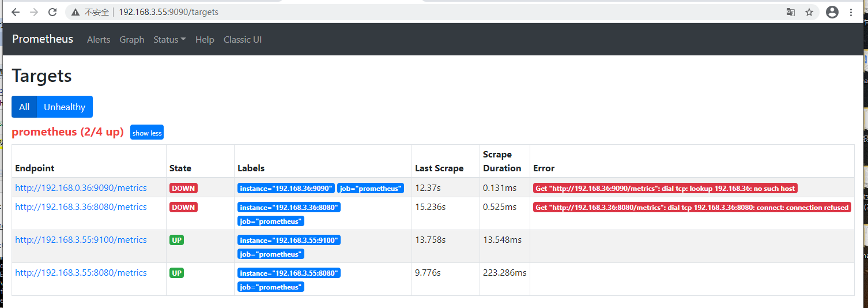This screenshot has width=868, height=308.
Task: Switch to Classic UI
Action: click(243, 40)
